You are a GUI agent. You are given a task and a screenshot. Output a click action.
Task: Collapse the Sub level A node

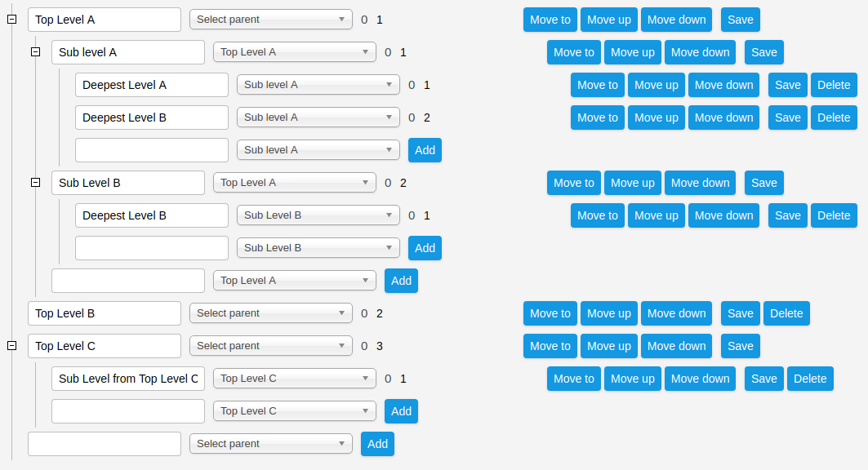click(x=35, y=52)
